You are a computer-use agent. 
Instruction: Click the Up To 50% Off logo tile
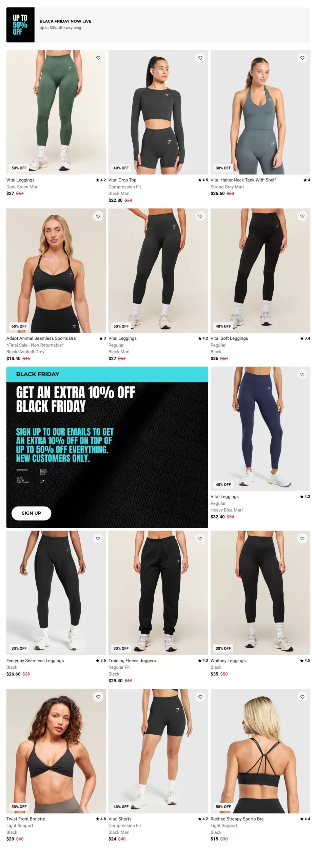[20, 25]
